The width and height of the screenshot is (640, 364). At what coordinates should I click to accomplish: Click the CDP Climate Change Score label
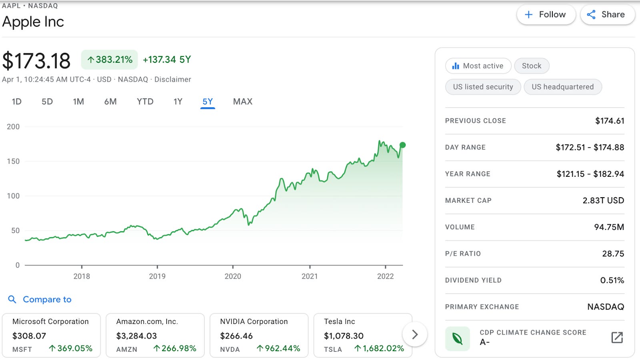tap(533, 332)
